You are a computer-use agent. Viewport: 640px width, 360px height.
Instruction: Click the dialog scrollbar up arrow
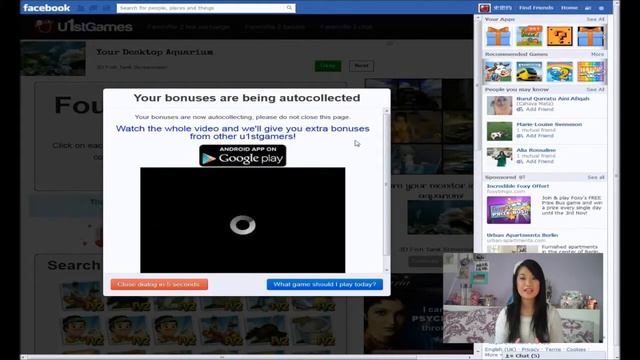[x=387, y=111]
